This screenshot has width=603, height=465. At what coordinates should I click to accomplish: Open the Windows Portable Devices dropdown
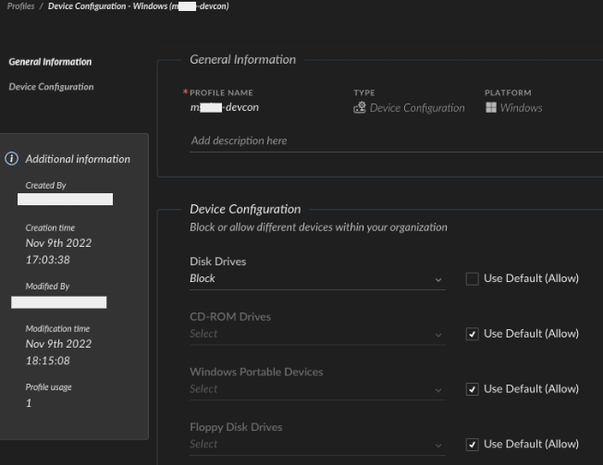316,389
